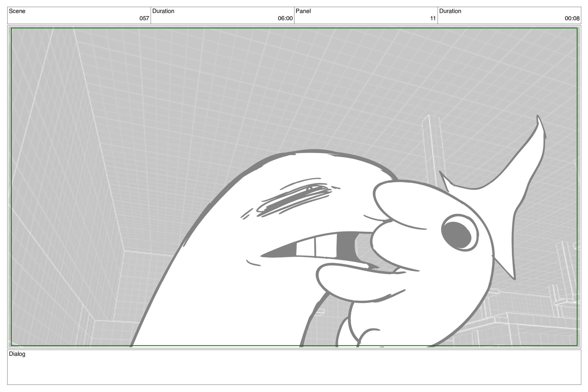Screen dimensions: 588x392
Task: Click the Dialog label
Action: pos(17,354)
